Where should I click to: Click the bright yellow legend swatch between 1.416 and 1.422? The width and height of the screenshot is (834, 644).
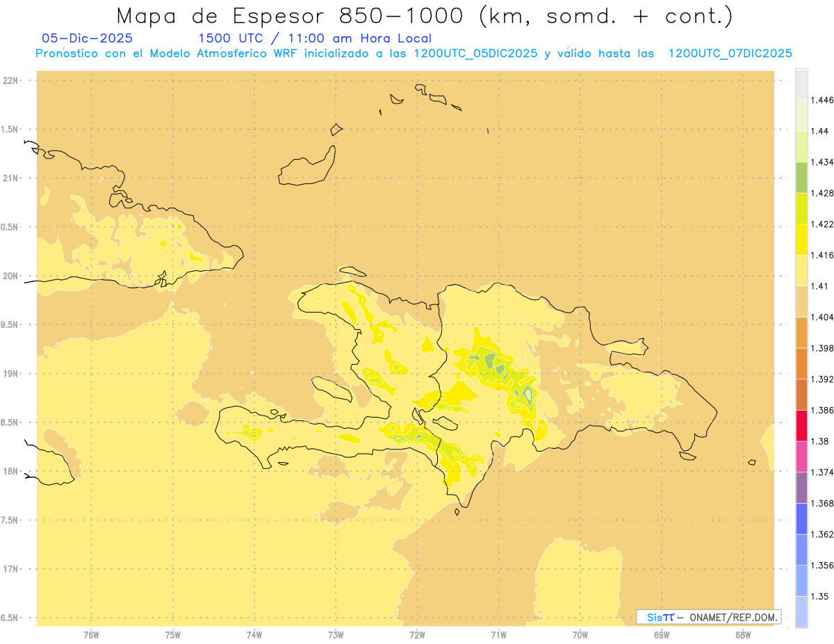click(x=801, y=239)
